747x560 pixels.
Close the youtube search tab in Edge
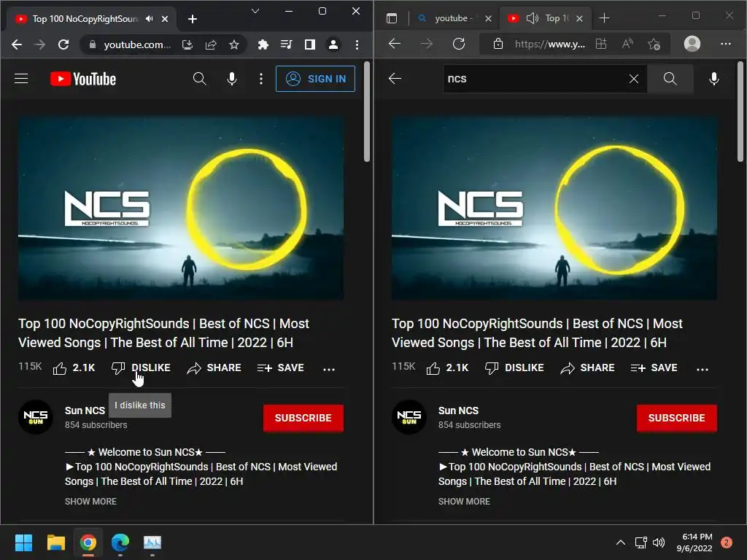click(x=488, y=18)
